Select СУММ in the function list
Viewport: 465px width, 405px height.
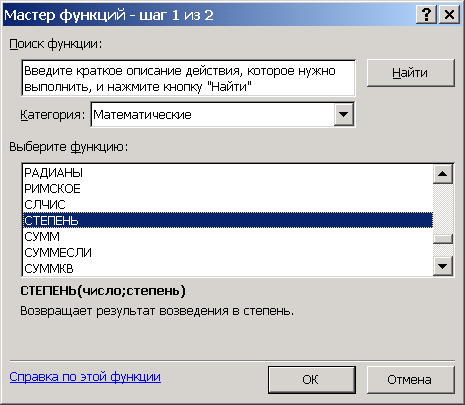point(228,236)
